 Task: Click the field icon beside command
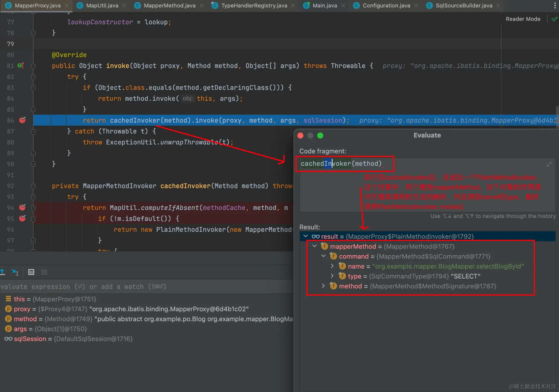point(333,256)
